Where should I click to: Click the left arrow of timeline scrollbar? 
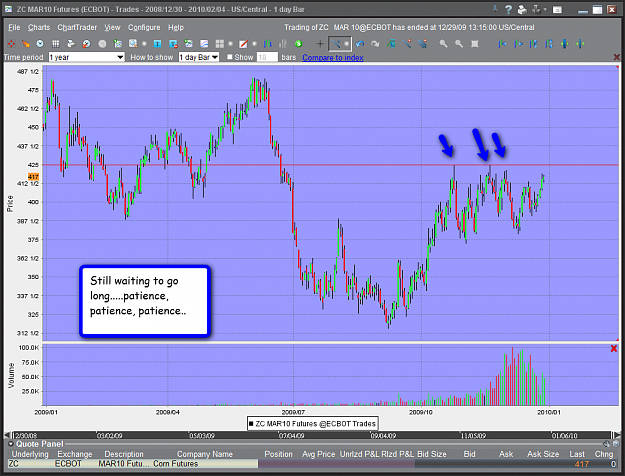point(7,435)
